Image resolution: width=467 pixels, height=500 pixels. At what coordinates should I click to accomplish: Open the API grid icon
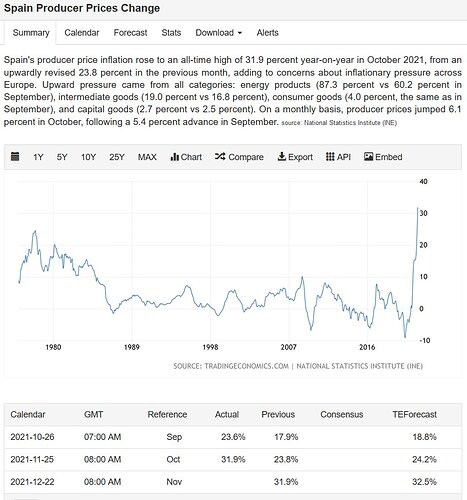click(330, 156)
